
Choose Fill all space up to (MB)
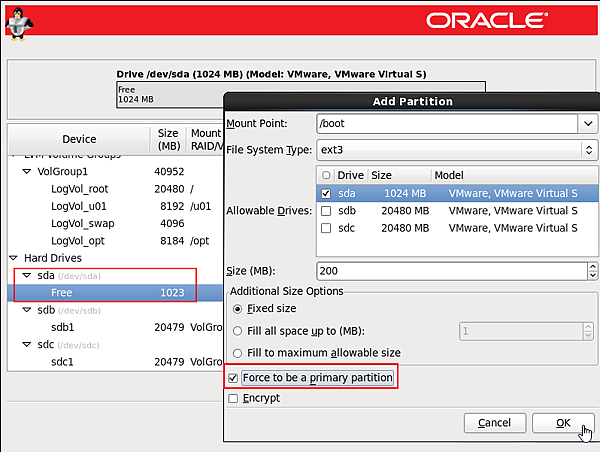[x=237, y=331]
